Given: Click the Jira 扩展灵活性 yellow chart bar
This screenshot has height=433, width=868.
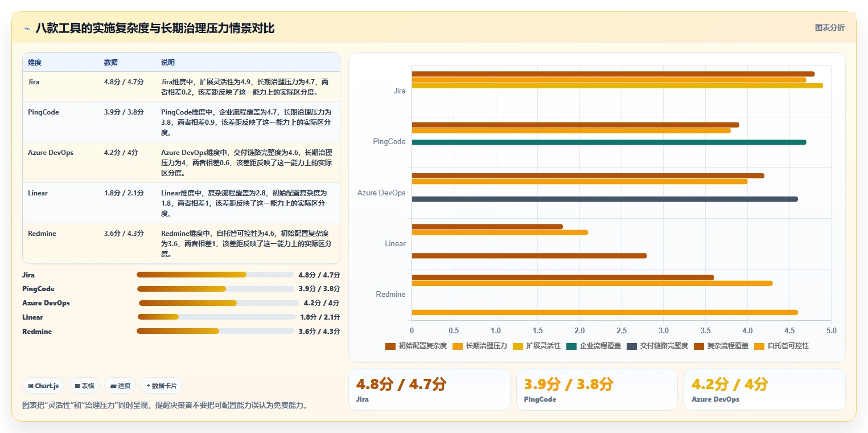Looking at the screenshot, I should coord(618,85).
